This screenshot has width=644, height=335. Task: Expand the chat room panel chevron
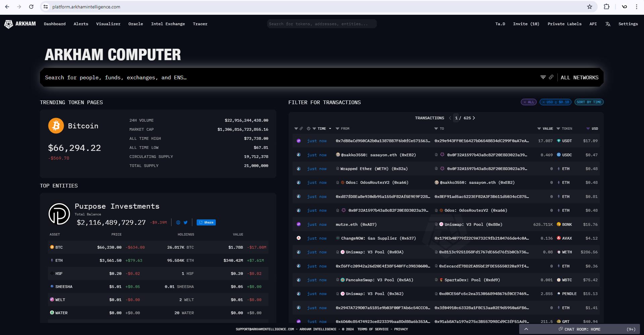(x=526, y=329)
